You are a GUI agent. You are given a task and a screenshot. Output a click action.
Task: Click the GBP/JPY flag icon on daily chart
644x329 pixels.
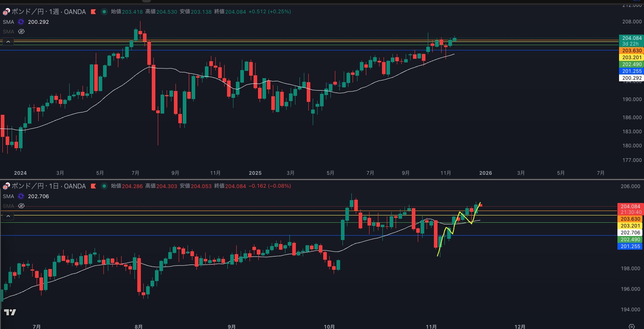(x=6, y=186)
